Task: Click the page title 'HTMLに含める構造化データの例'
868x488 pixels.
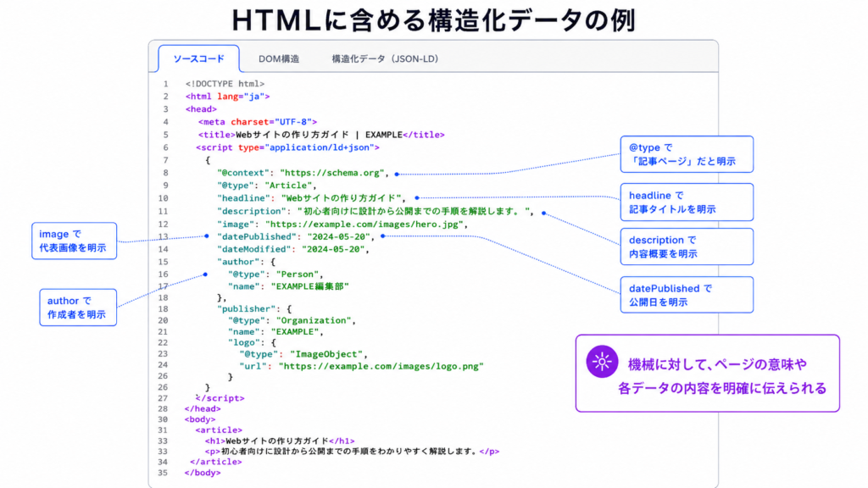Action: point(433,20)
